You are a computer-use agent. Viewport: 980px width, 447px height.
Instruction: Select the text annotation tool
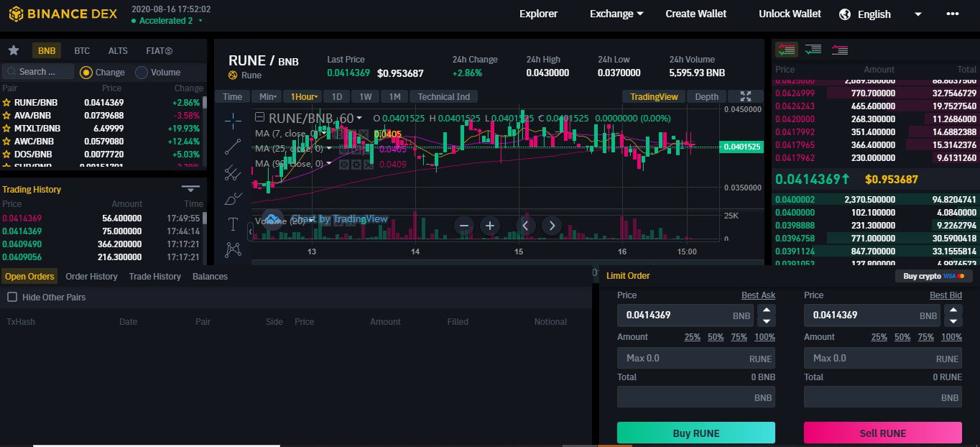pos(233,224)
